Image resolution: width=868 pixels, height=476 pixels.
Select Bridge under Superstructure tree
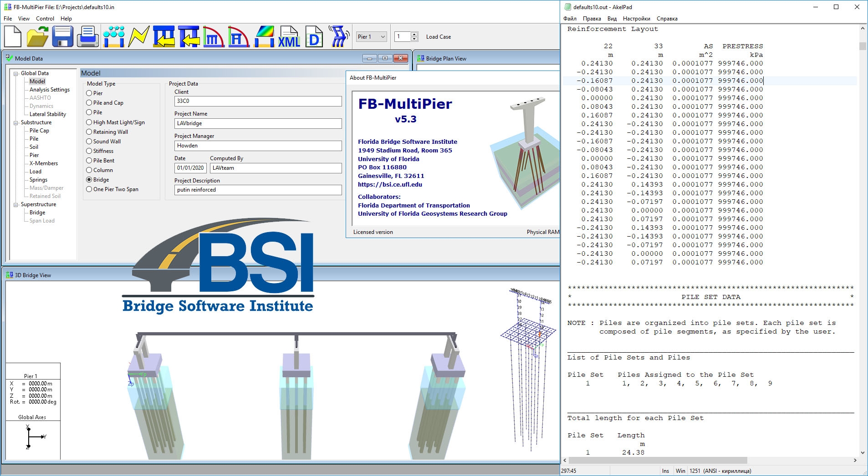click(37, 213)
